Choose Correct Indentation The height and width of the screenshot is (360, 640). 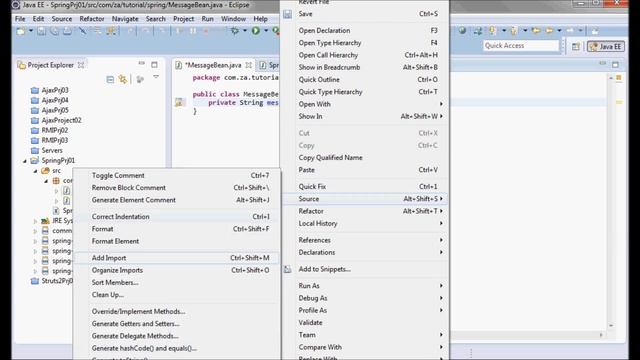pyautogui.click(x=177, y=217)
